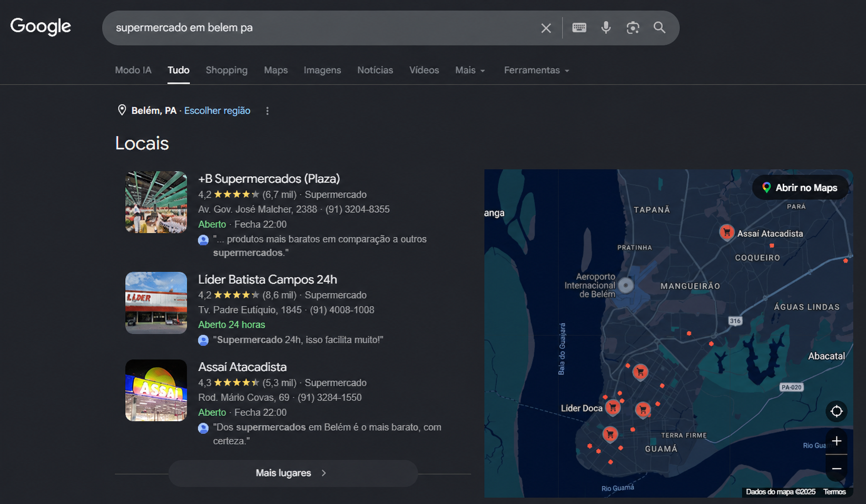The height and width of the screenshot is (504, 866).
Task: Click the reviewer avatar beside 'produtos mais baratos'
Action: tap(203, 240)
